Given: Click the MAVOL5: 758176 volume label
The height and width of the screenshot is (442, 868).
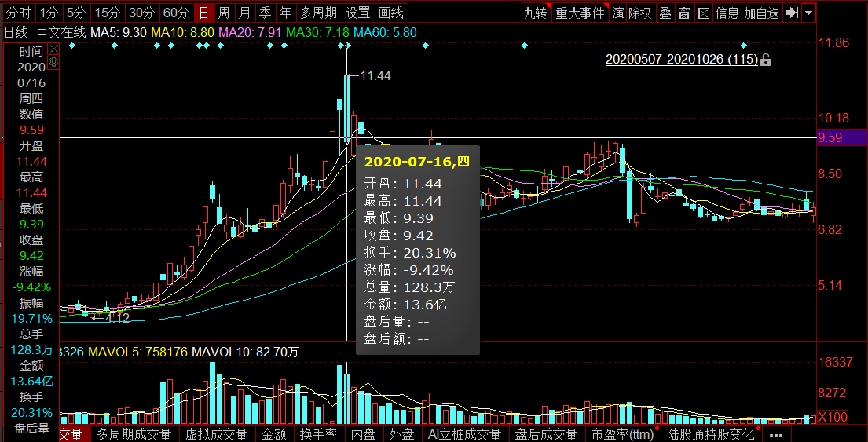Looking at the screenshot, I should (138, 352).
